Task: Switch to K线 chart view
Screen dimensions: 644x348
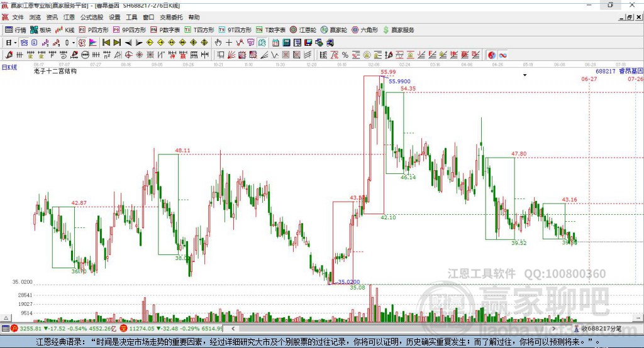Action: pyautogui.click(x=65, y=30)
